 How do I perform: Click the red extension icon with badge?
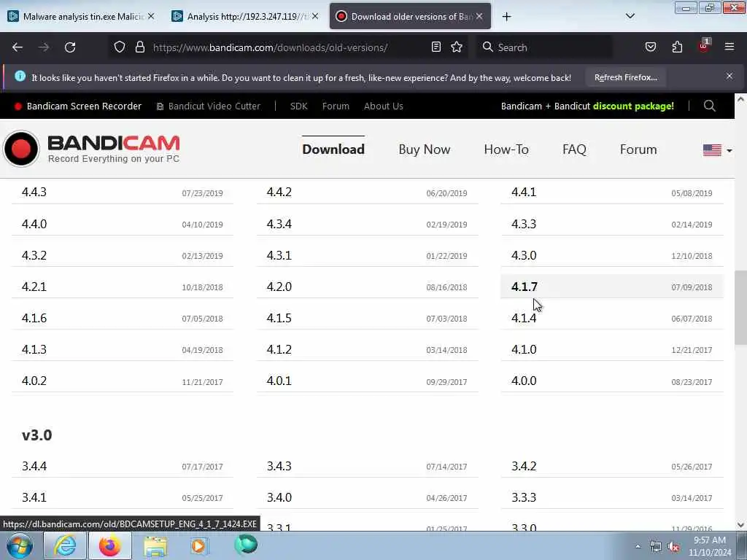704,46
